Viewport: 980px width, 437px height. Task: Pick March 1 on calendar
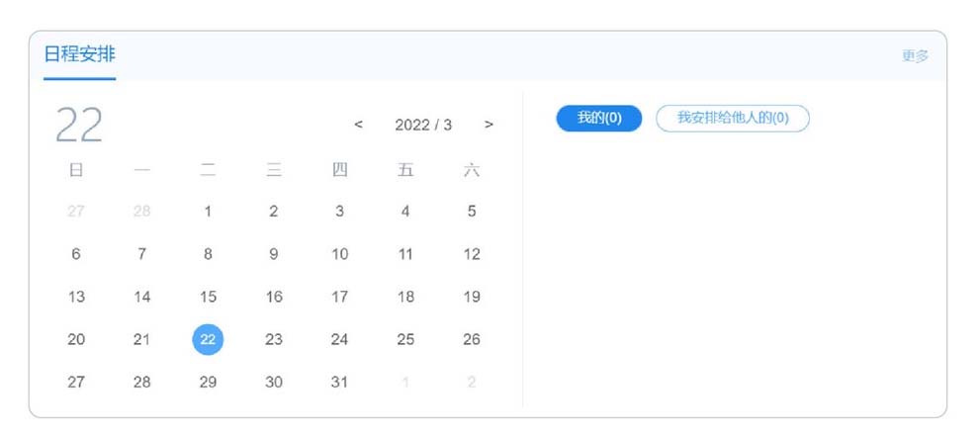pyautogui.click(x=208, y=212)
